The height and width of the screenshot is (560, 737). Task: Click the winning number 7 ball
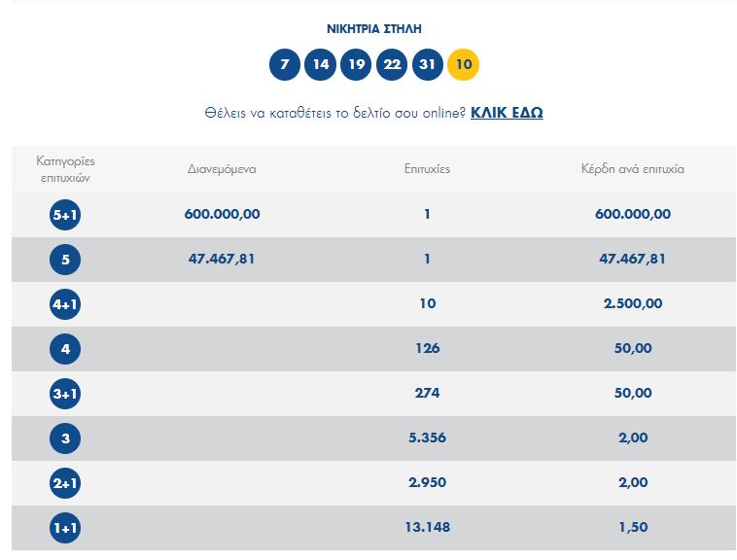285,65
